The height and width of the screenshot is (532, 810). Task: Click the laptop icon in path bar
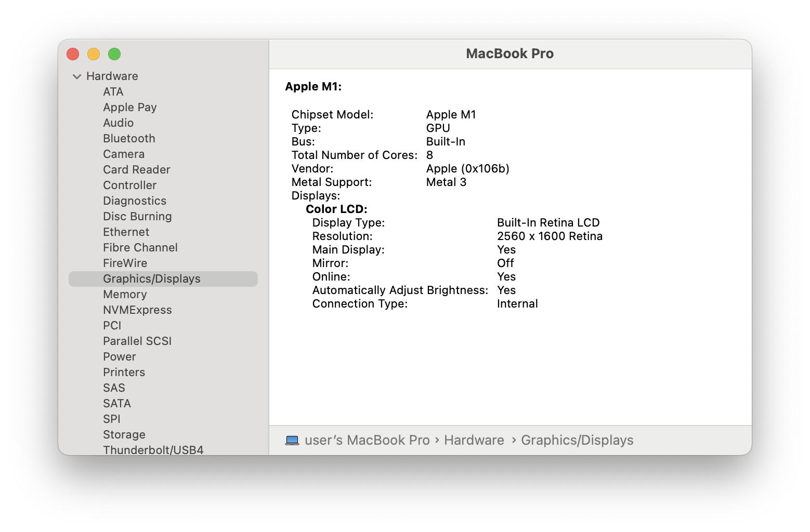point(292,441)
